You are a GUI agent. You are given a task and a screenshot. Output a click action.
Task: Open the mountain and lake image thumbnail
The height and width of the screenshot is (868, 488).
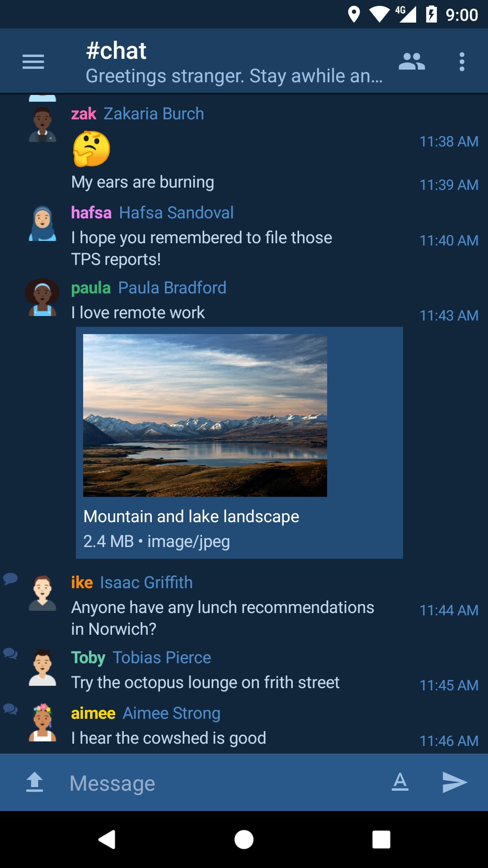[x=205, y=415]
